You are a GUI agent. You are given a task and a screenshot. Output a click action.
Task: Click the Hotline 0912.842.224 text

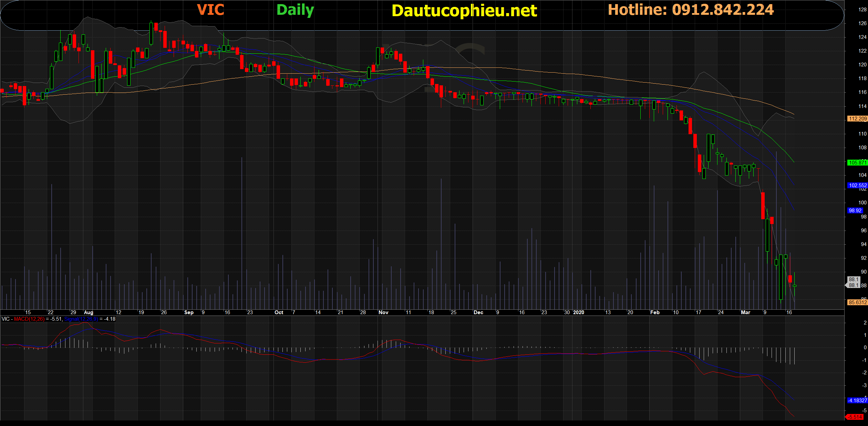click(x=691, y=10)
